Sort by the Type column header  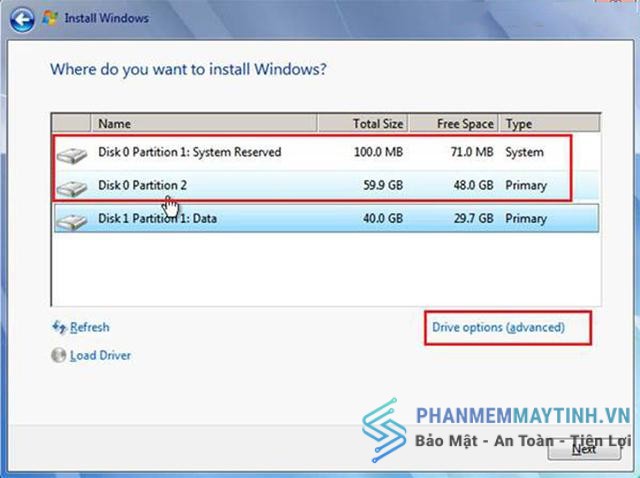click(x=549, y=123)
